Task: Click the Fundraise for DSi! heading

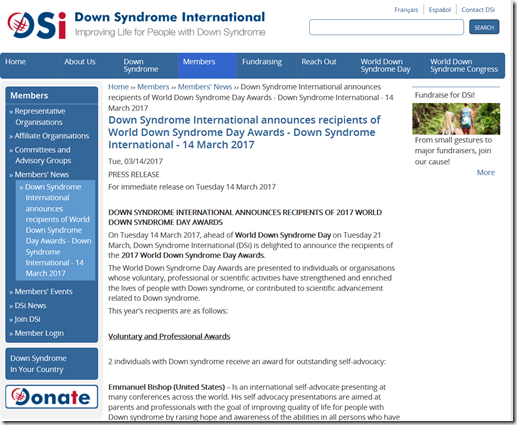Action: [x=445, y=95]
